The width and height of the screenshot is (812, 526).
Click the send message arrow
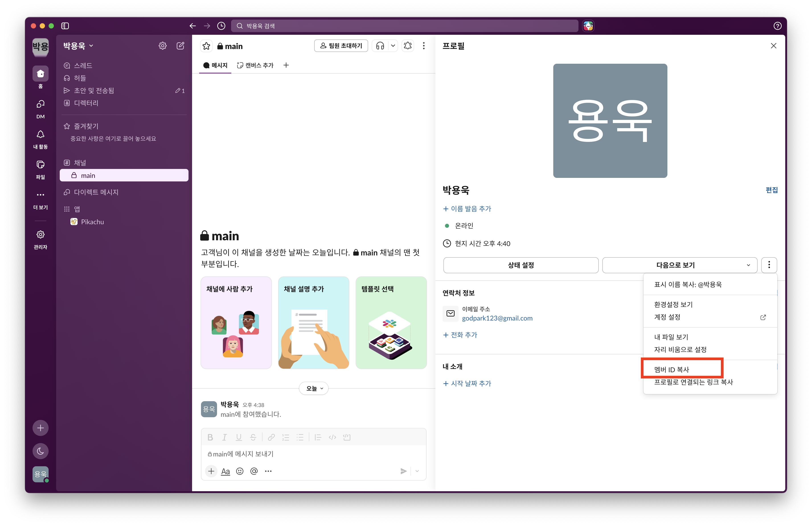tap(403, 471)
